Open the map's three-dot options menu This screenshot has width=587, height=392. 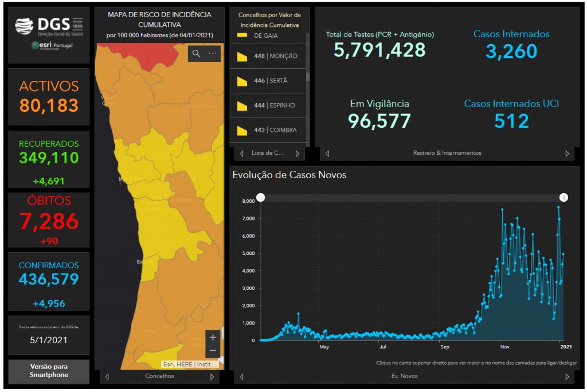[x=213, y=54]
